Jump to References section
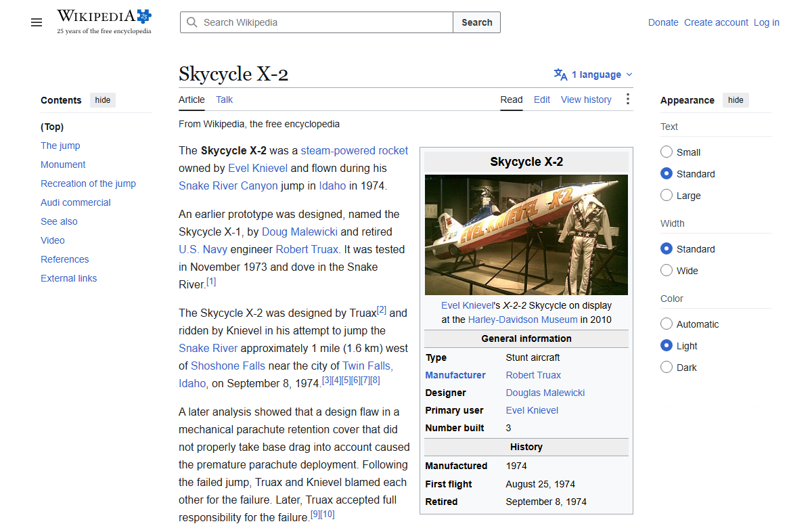 pos(65,259)
